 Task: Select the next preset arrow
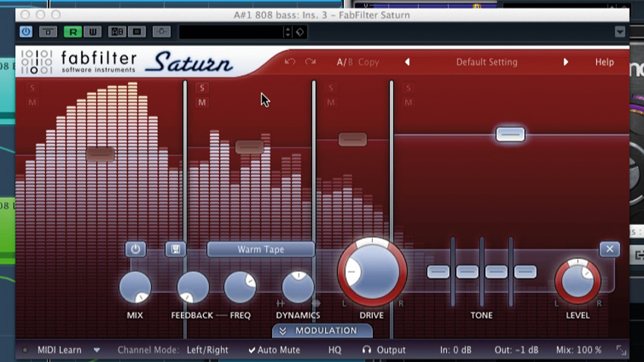(565, 62)
